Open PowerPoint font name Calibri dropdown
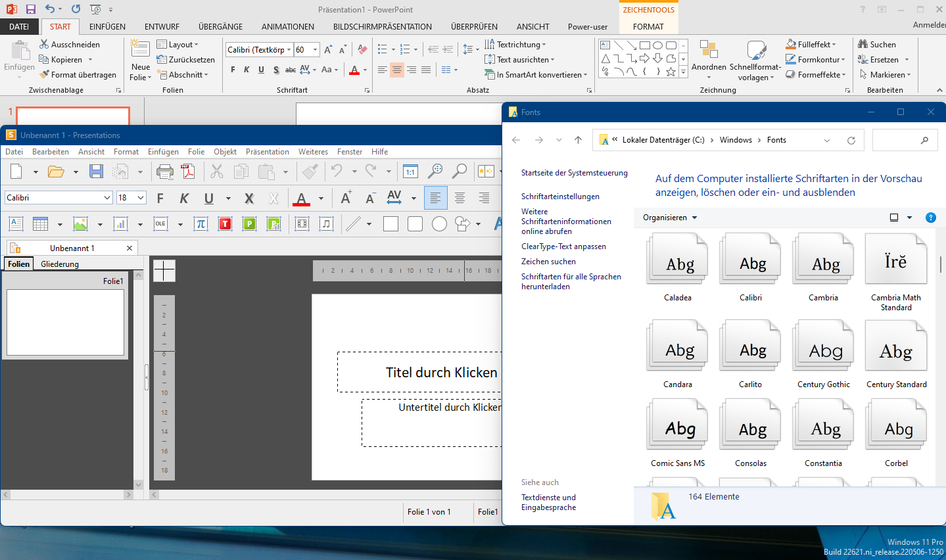 289,50
